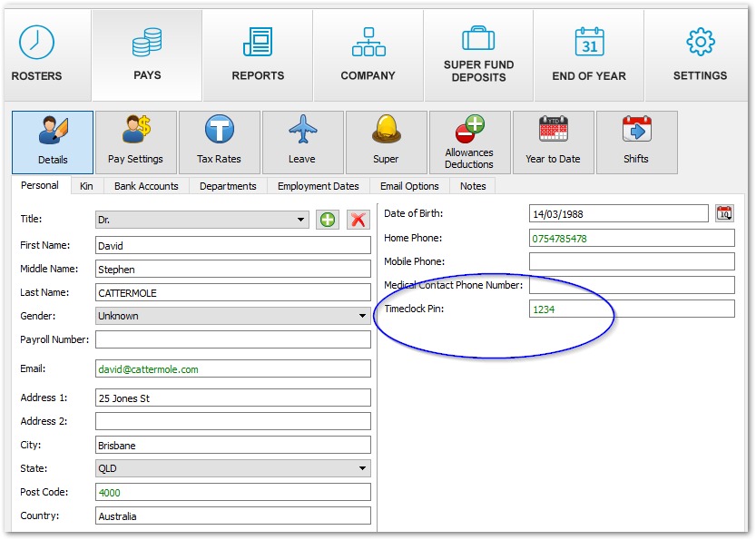Click the Email field
The image size is (756, 540).
pos(233,368)
